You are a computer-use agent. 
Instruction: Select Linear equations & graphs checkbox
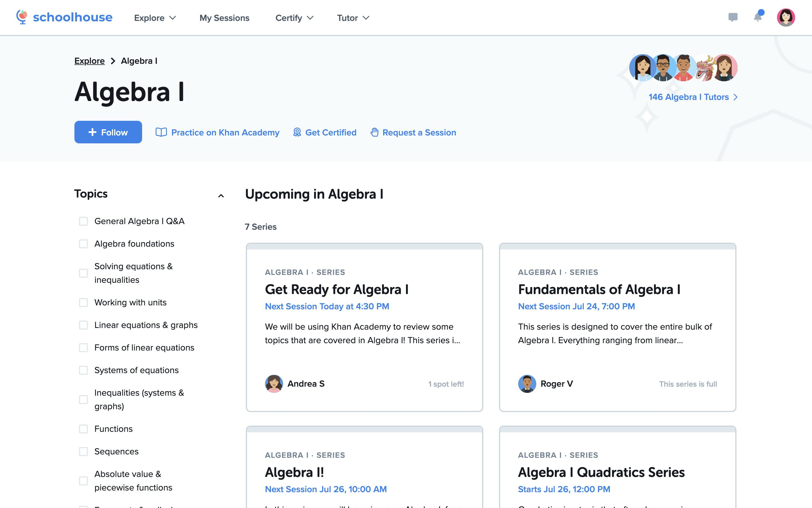coord(83,325)
